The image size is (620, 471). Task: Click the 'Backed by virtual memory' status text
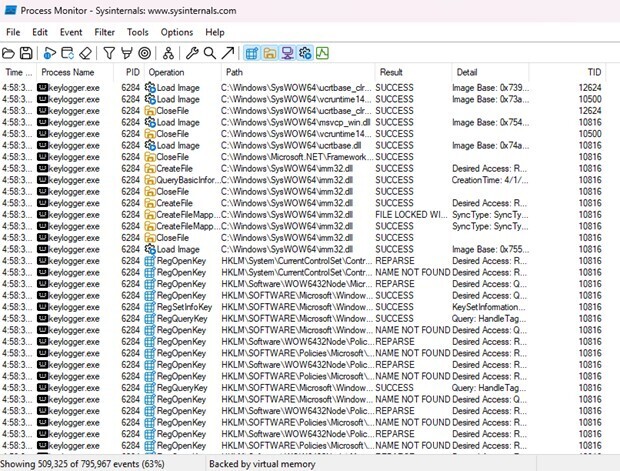[262, 463]
